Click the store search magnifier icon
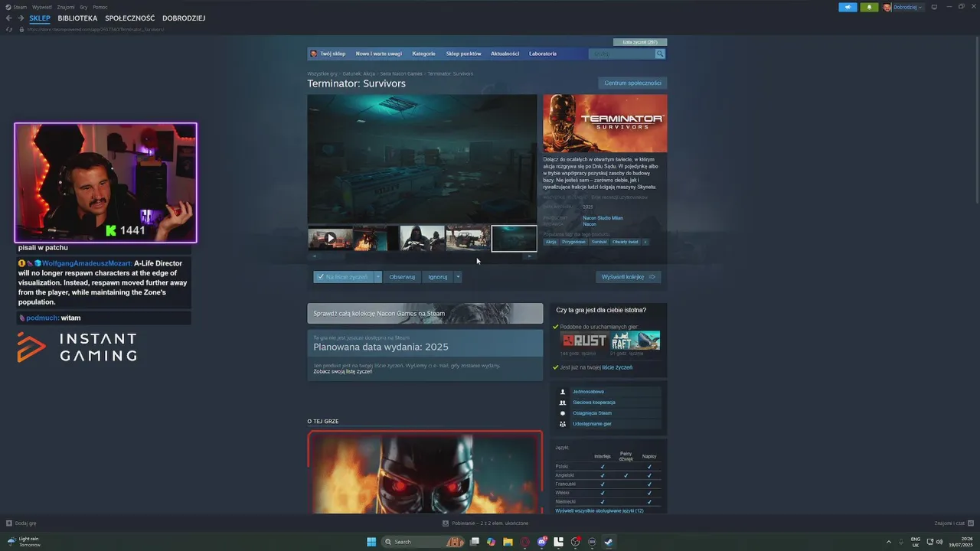Image resolution: width=980 pixels, height=551 pixels. (x=660, y=54)
